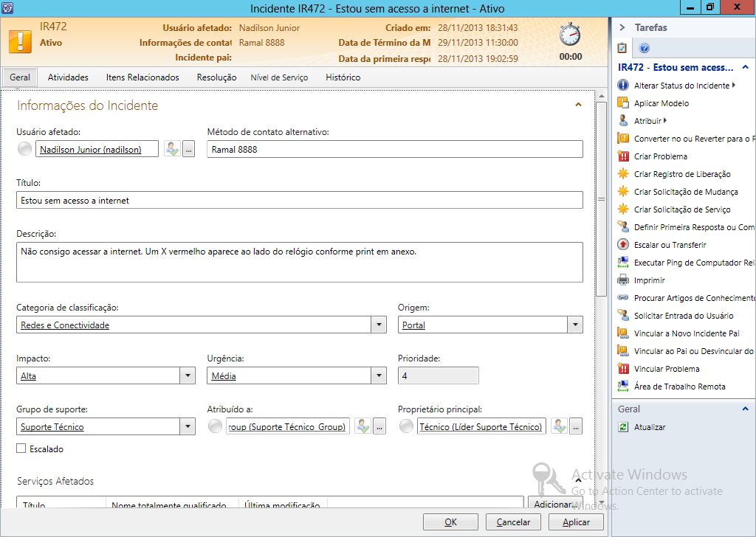Click user picker icon beside Proprietário principal
The width and height of the screenshot is (756, 537).
pyautogui.click(x=560, y=426)
